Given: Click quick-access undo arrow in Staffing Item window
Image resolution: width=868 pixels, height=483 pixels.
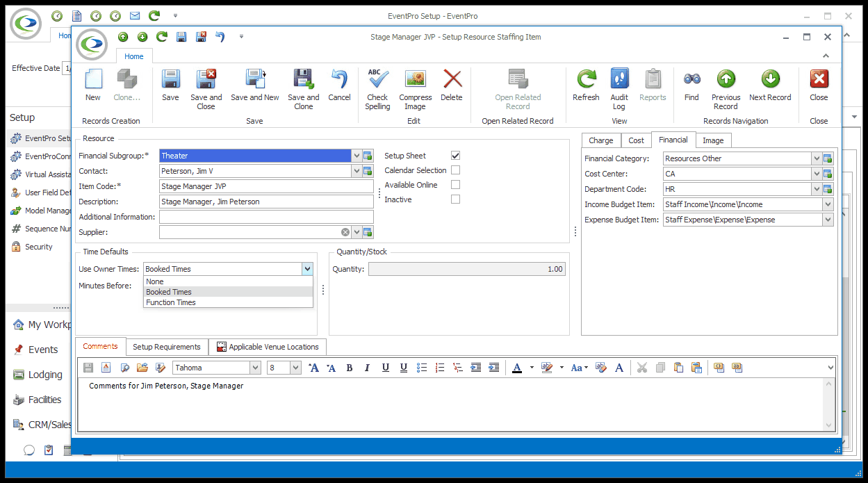Looking at the screenshot, I should (220, 37).
